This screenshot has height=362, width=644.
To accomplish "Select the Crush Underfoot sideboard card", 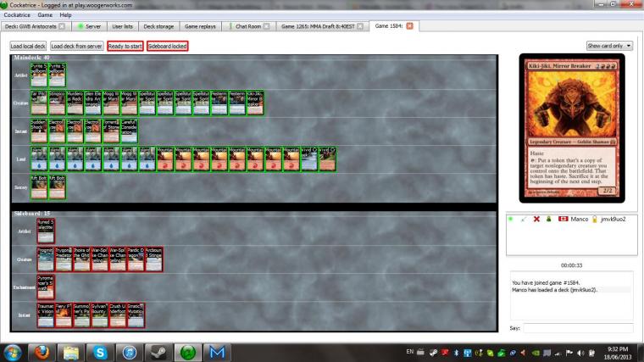I will 118,315.
